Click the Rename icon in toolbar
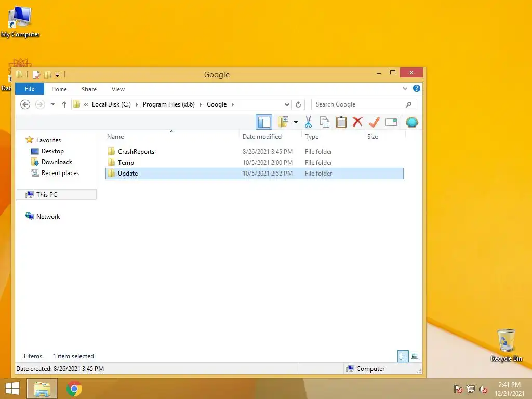532x399 pixels. pos(391,122)
